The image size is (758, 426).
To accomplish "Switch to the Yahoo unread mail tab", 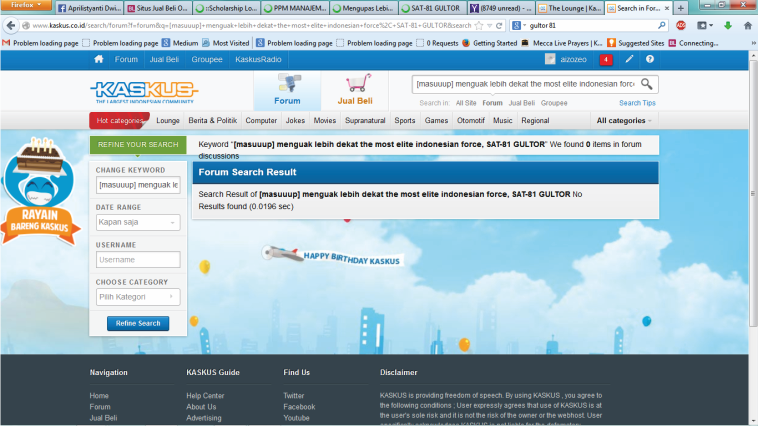I will click(x=501, y=8).
